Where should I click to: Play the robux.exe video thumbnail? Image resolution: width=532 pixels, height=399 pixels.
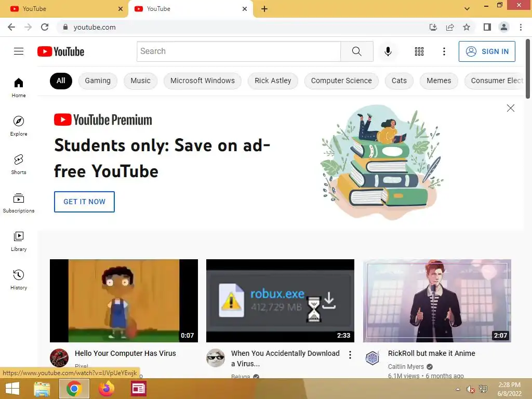[x=280, y=301]
